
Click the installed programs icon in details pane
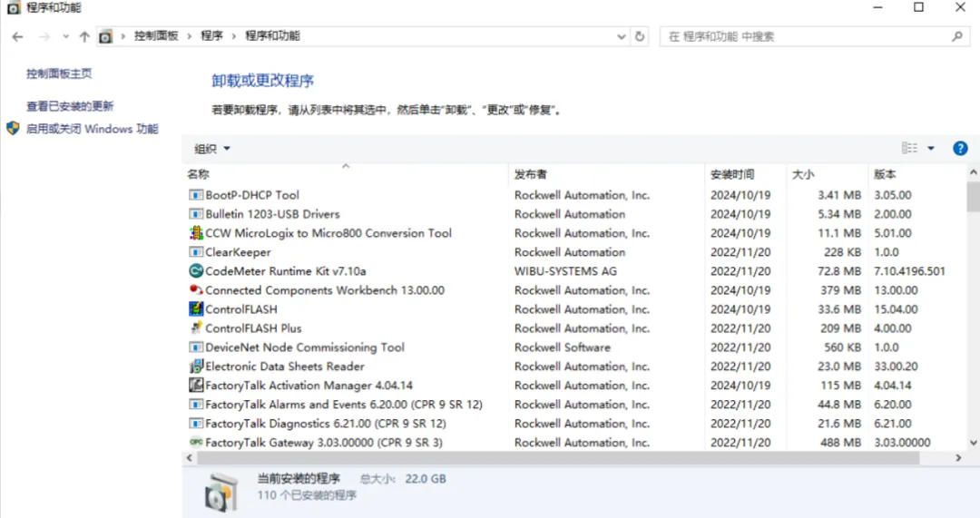tap(222, 493)
